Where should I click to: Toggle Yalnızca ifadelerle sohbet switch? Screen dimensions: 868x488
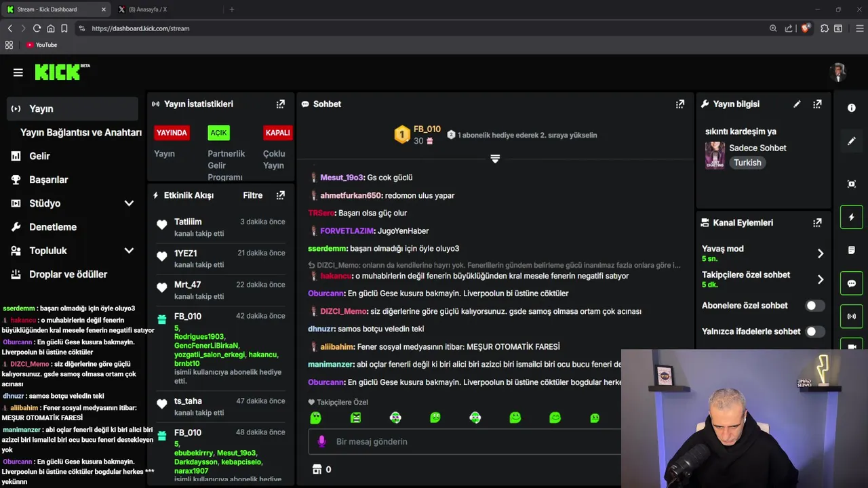[815, 331]
